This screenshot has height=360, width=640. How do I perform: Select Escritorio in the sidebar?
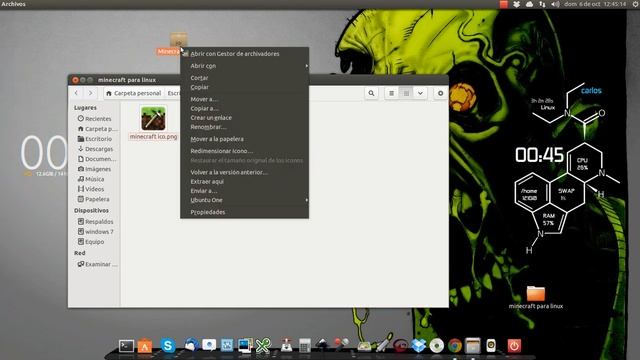(95, 139)
